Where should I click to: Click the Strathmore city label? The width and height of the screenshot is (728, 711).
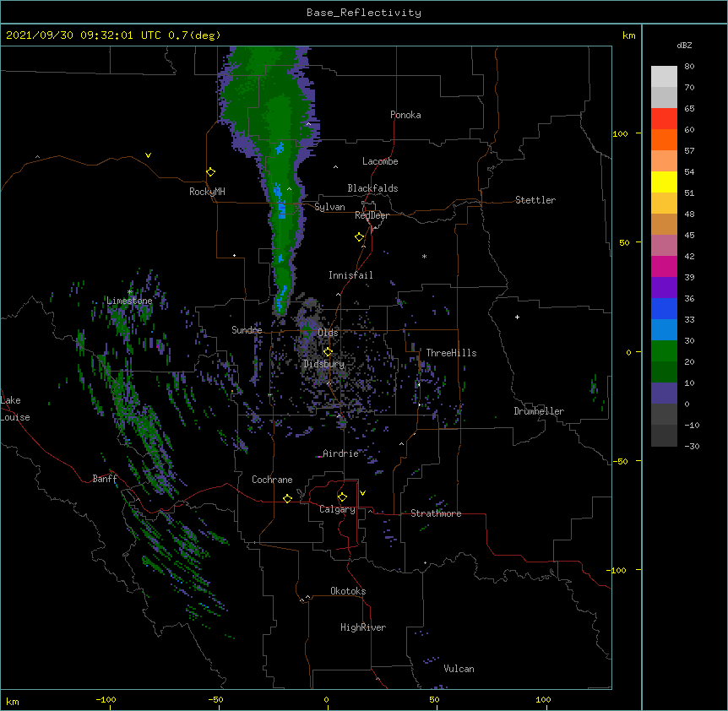point(436,513)
